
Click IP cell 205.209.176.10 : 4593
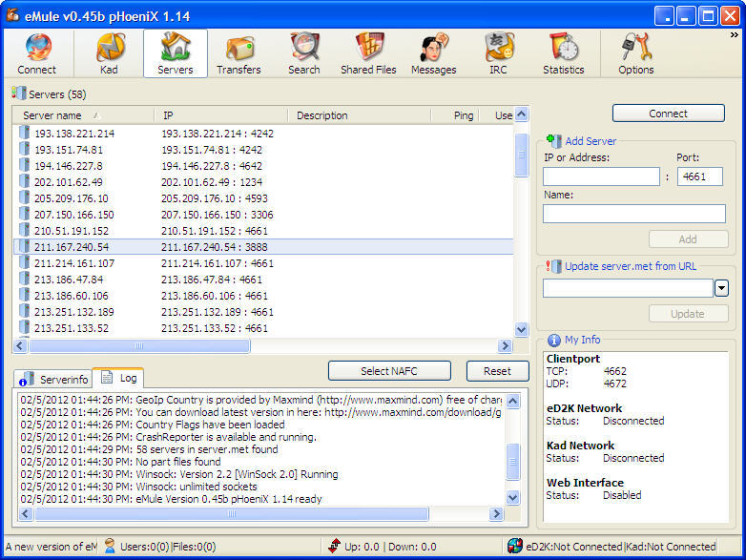pyautogui.click(x=215, y=197)
